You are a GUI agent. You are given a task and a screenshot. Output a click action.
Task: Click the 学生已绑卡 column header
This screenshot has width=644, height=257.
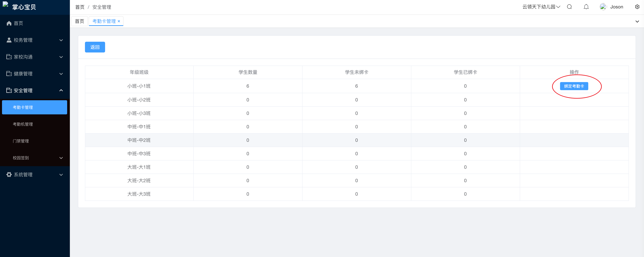pyautogui.click(x=465, y=72)
